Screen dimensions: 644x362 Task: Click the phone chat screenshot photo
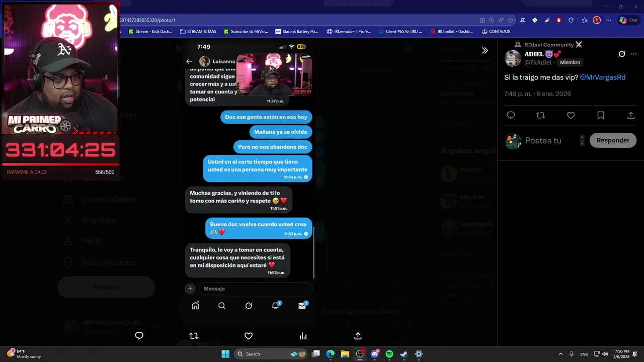tap(249, 183)
